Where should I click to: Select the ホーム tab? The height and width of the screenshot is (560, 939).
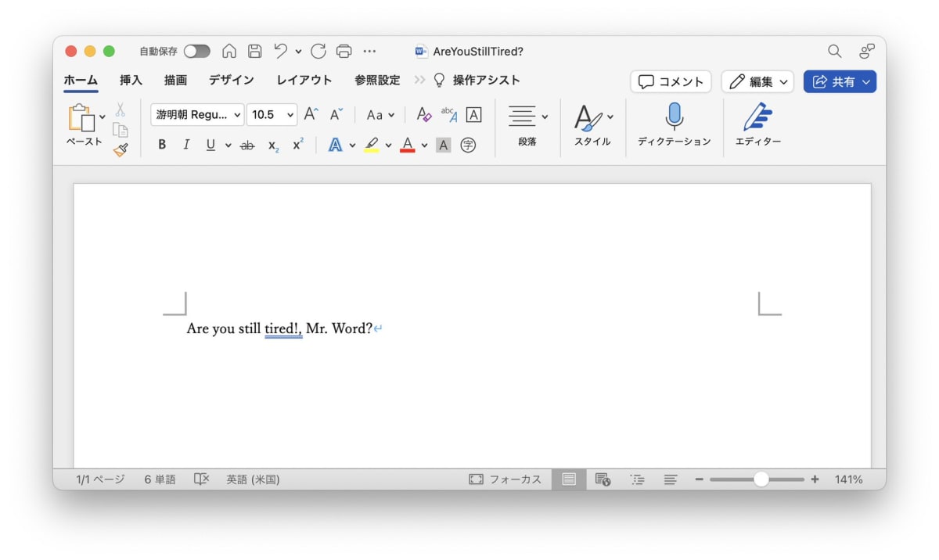pos(81,80)
